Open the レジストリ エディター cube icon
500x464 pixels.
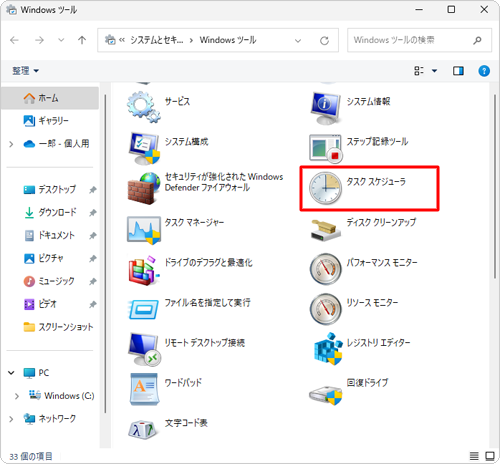(328, 349)
